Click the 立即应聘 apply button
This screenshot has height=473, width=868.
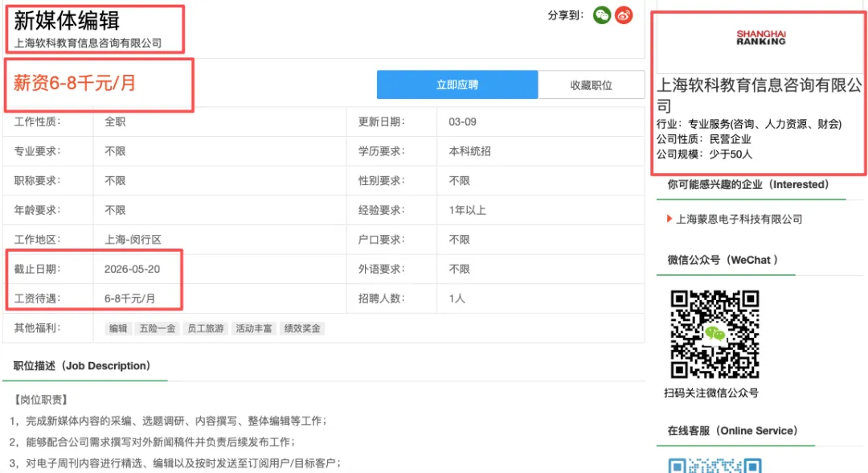point(457,84)
